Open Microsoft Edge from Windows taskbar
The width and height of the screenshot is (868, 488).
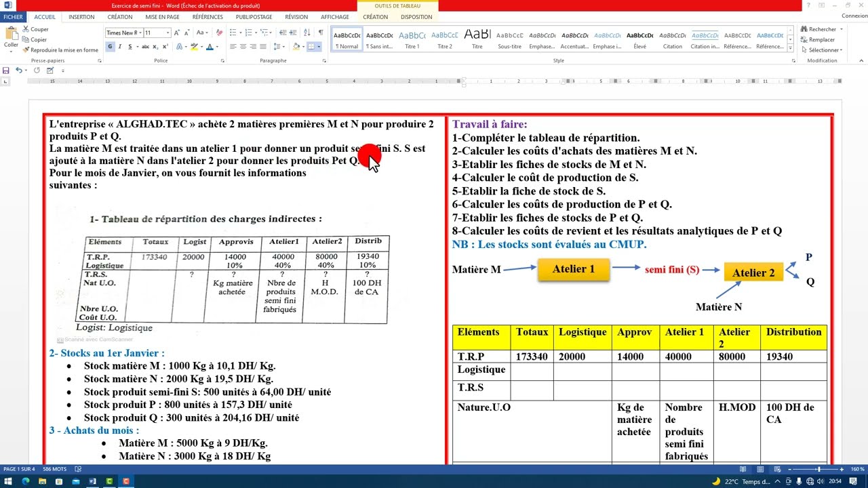pos(26,481)
